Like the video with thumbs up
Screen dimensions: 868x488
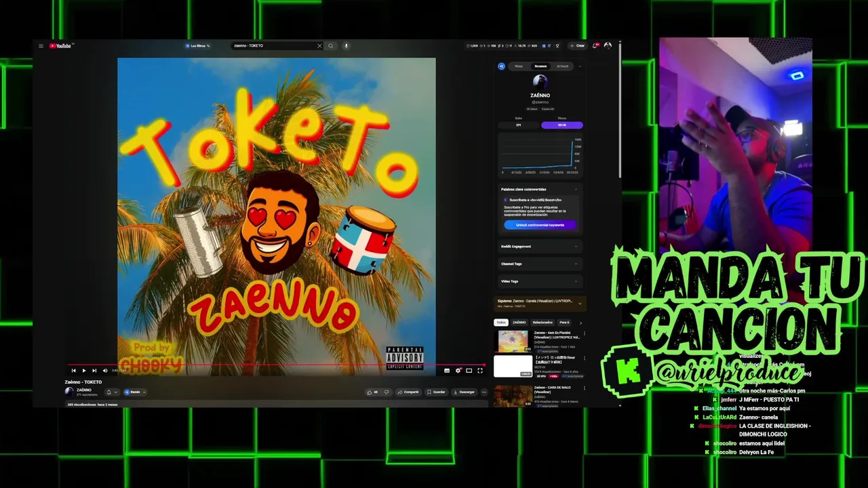[x=372, y=392]
